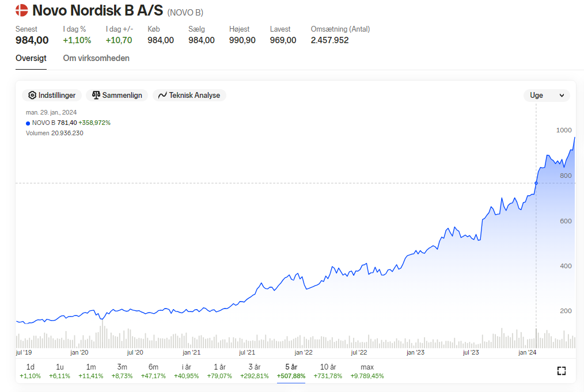Select the 3 år time range
This screenshot has width=584, height=392.
tap(255, 371)
